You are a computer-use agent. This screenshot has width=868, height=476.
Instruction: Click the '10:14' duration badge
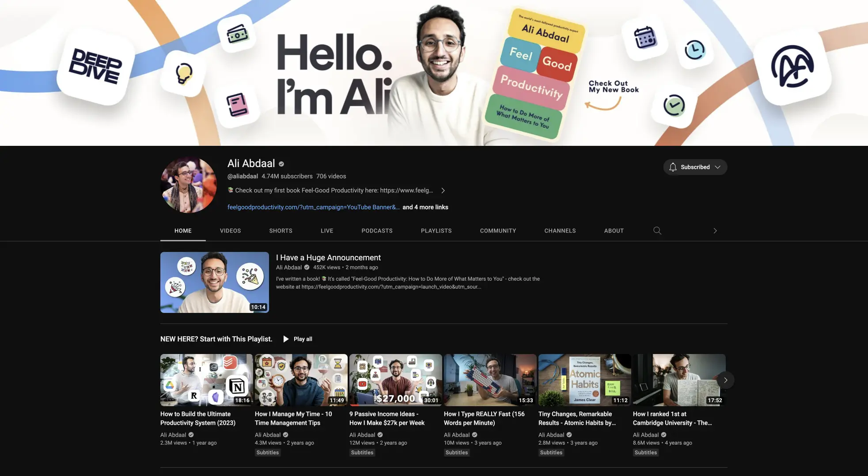[x=258, y=307]
